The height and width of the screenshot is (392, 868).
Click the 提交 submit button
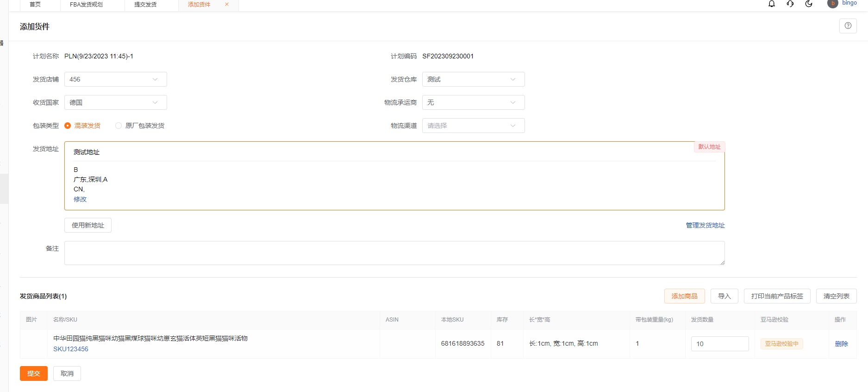pyautogui.click(x=33, y=373)
